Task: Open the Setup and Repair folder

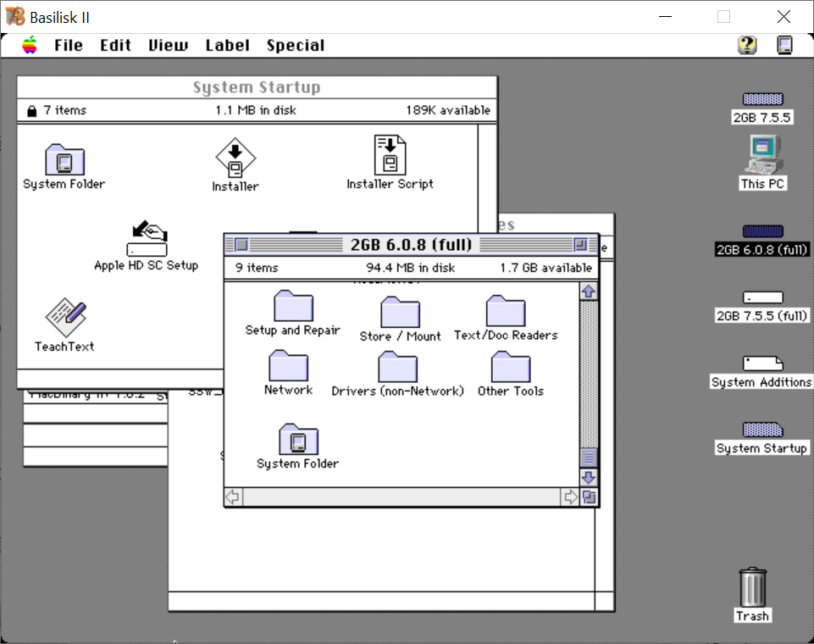Action: 292,307
